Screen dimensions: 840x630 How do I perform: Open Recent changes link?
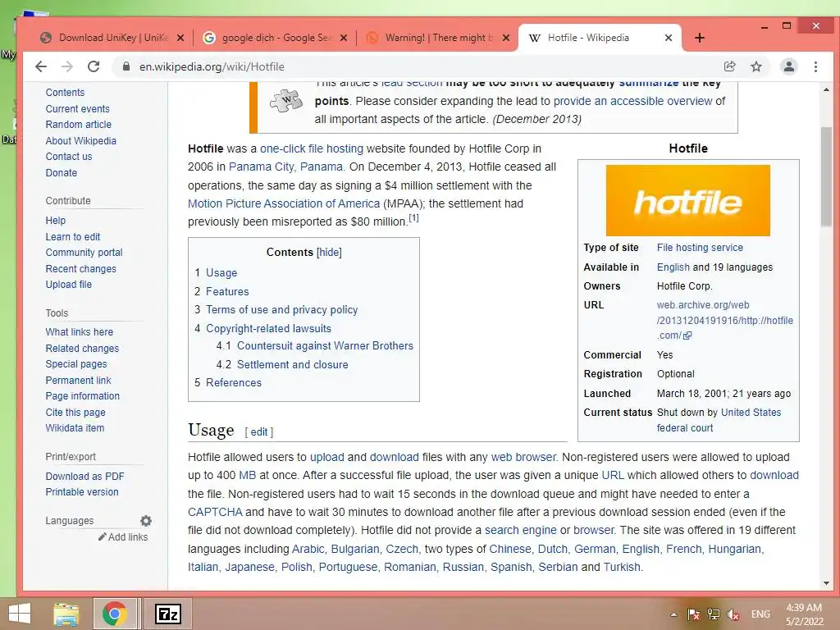(80, 268)
